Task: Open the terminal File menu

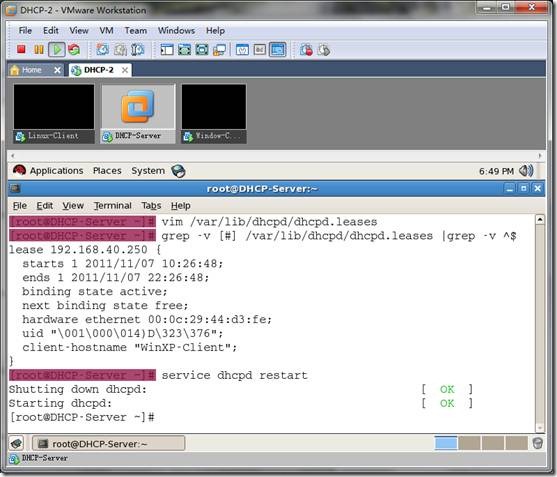Action: tap(20, 206)
